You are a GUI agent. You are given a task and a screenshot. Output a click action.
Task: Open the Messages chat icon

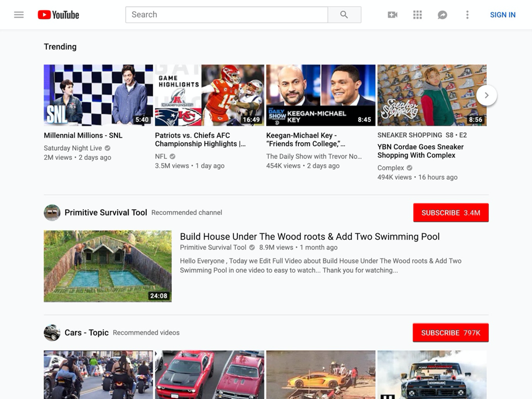[x=442, y=14]
